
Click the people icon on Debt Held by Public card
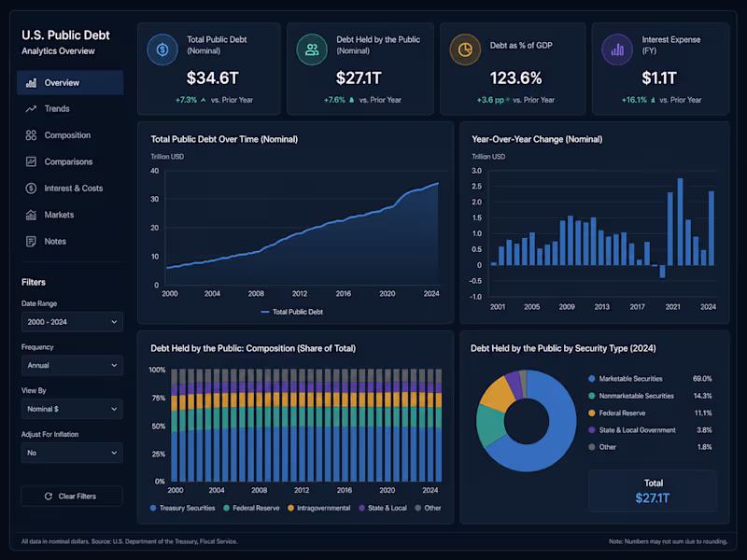point(312,49)
